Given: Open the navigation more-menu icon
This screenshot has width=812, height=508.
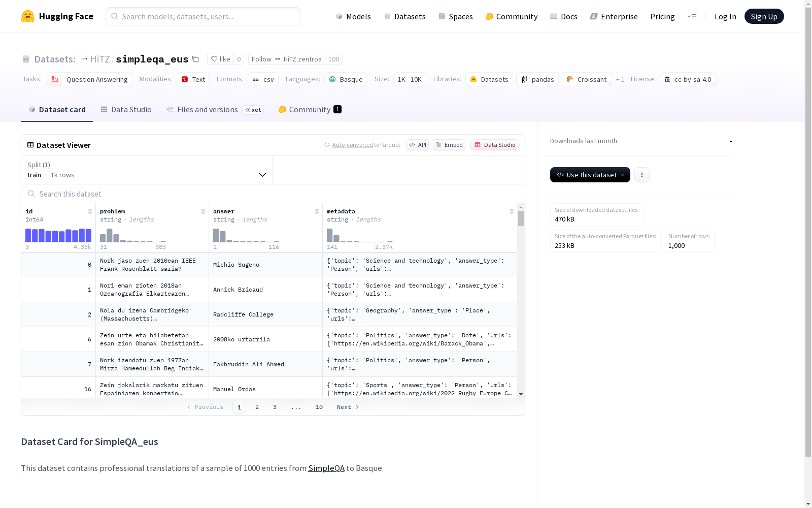Looking at the screenshot, I should [x=692, y=16].
